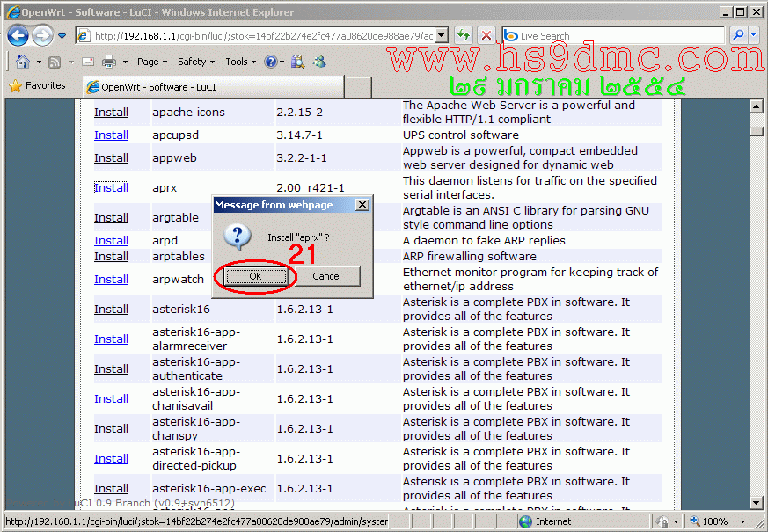Click the description "A daemon to fake ARP replies"
Screen dimensions: 768x532
(484, 241)
